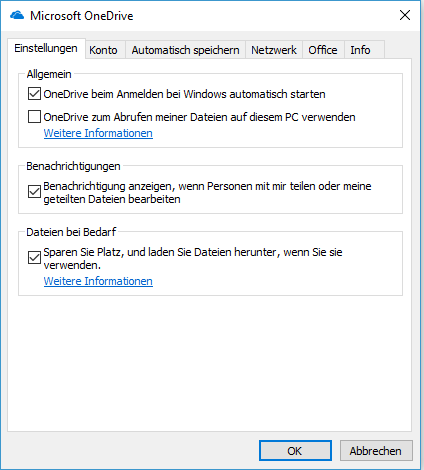Image resolution: width=424 pixels, height=470 pixels.
Task: Select the Netzwerk tab
Action: coord(274,50)
